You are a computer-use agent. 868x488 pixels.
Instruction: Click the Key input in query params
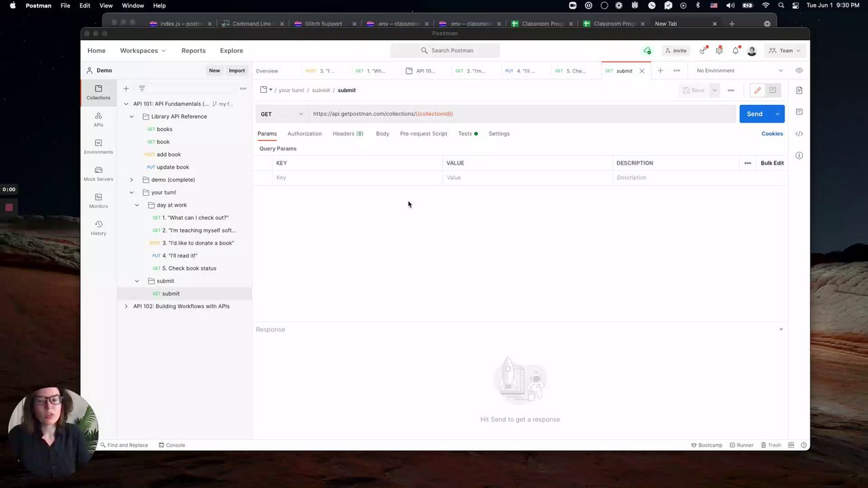click(x=358, y=178)
